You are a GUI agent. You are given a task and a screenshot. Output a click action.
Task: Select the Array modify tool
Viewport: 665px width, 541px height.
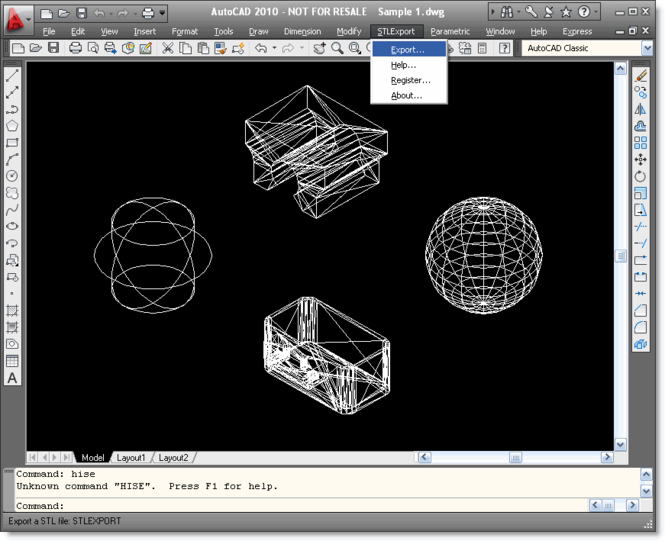(x=640, y=143)
